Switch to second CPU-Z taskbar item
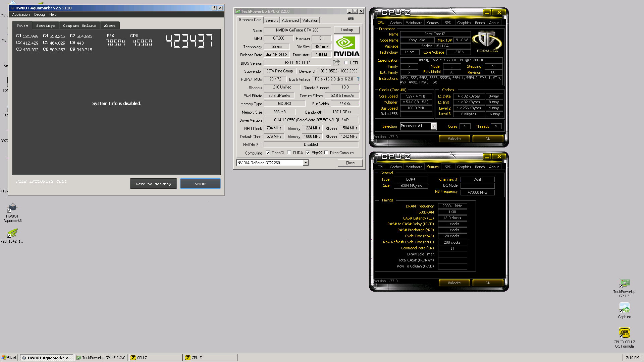644x362 pixels. pos(210,358)
